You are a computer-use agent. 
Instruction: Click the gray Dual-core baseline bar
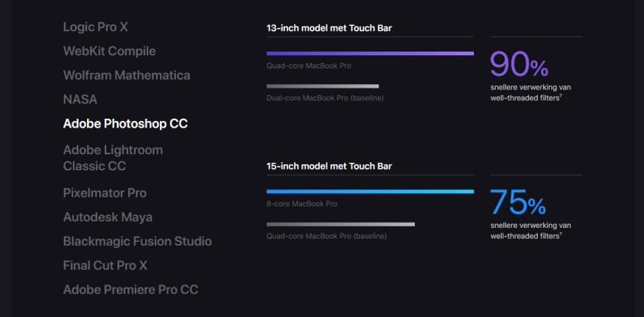(323, 86)
